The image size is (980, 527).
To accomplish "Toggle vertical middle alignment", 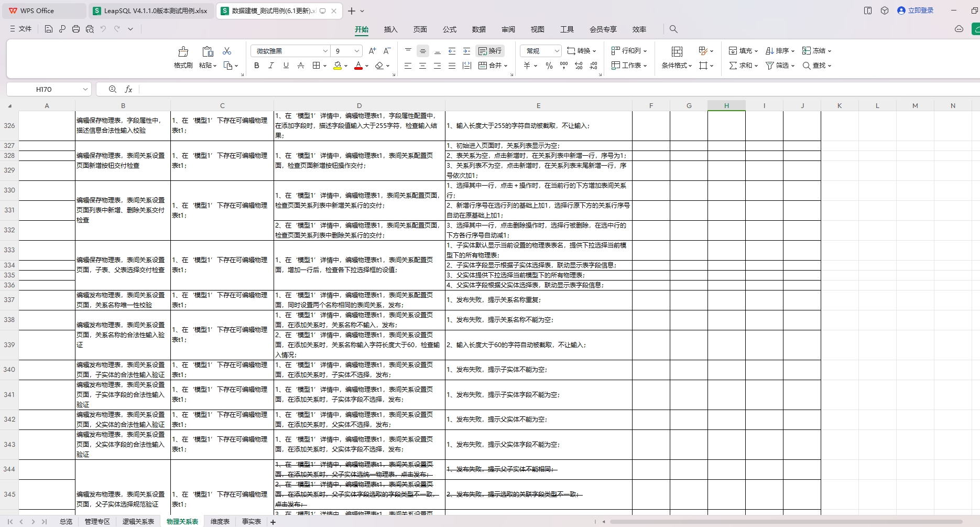I will pyautogui.click(x=422, y=51).
